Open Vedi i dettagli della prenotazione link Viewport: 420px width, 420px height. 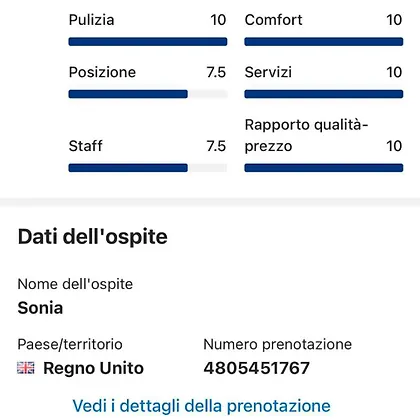click(x=201, y=406)
